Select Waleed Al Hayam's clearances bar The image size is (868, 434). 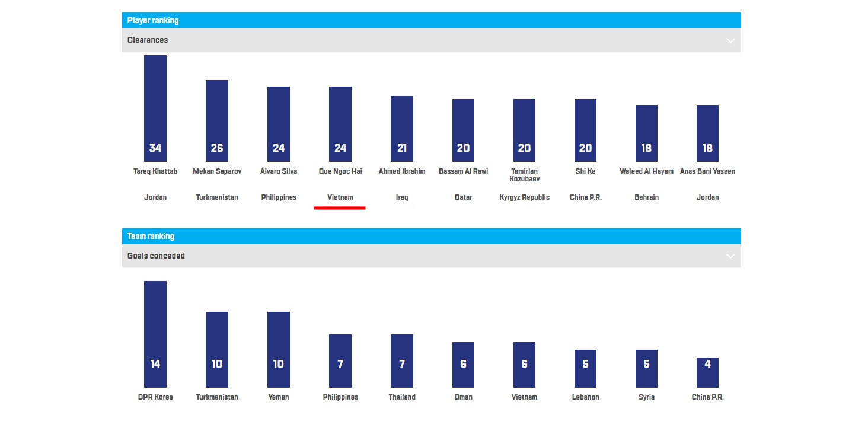[646, 133]
